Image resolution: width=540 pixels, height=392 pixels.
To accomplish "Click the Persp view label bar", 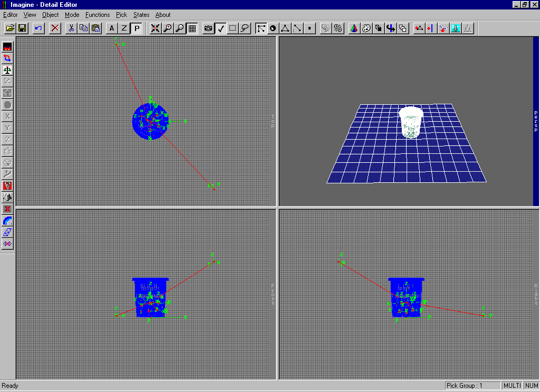I will point(536,121).
